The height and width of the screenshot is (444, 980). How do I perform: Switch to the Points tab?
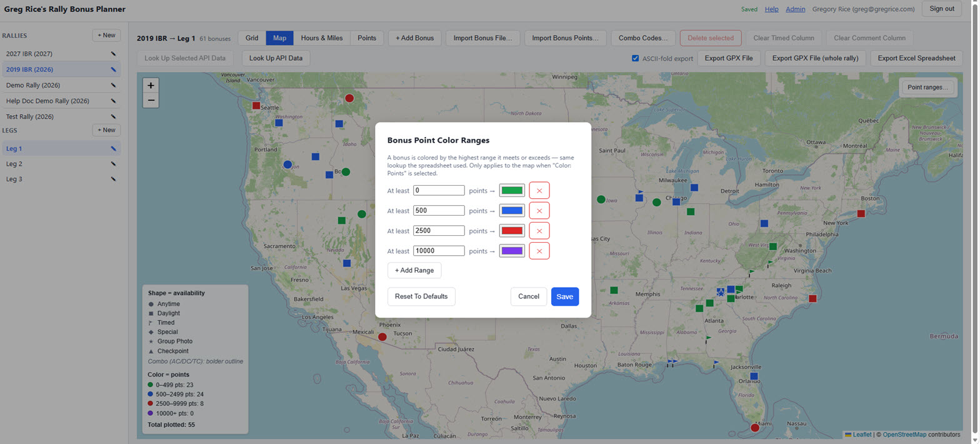367,38
